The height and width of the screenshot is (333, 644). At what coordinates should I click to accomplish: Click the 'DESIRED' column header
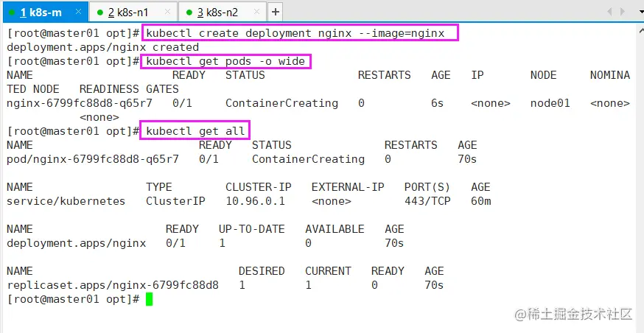click(262, 271)
